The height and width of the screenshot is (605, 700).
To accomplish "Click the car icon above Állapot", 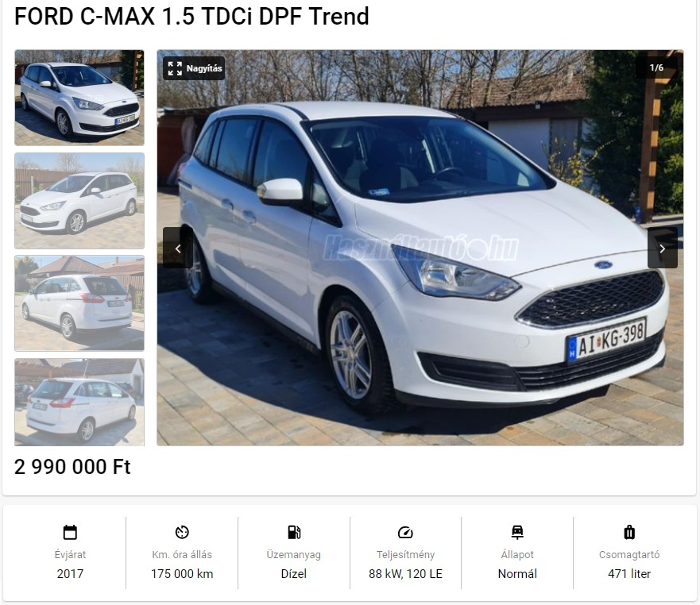I will pyautogui.click(x=517, y=532).
